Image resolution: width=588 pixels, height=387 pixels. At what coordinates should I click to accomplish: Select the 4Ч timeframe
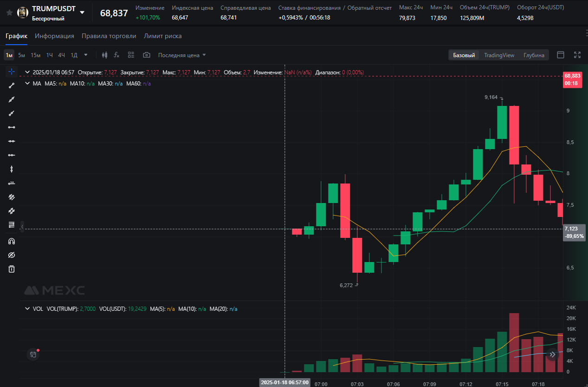point(61,55)
